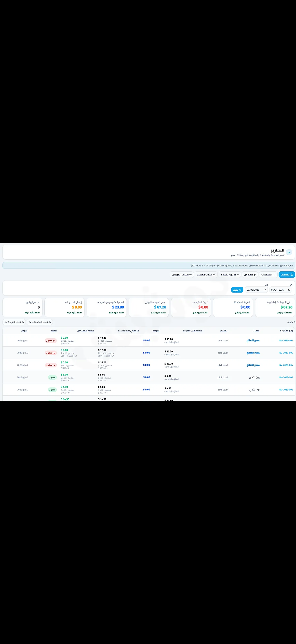Open the calendar picker for the 'من' start date

tap(289, 290)
